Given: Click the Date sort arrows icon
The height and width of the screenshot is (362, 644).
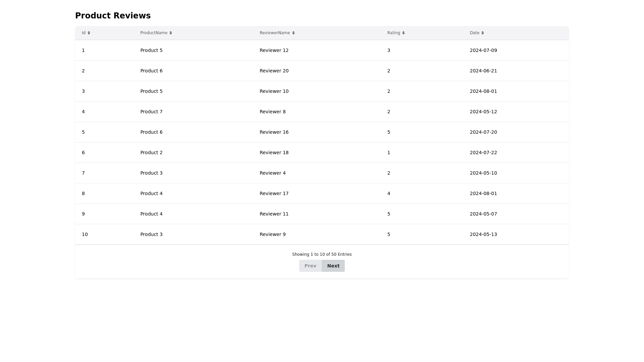Looking at the screenshot, I should click(x=483, y=33).
